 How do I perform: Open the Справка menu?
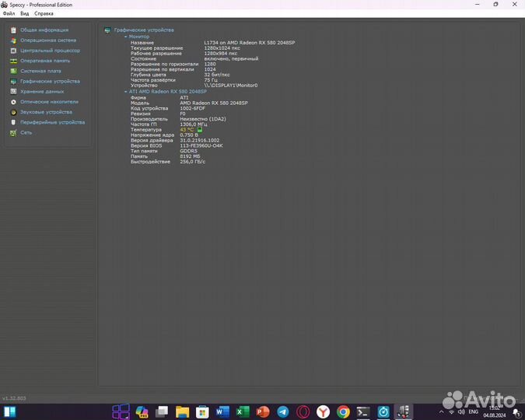pos(44,13)
